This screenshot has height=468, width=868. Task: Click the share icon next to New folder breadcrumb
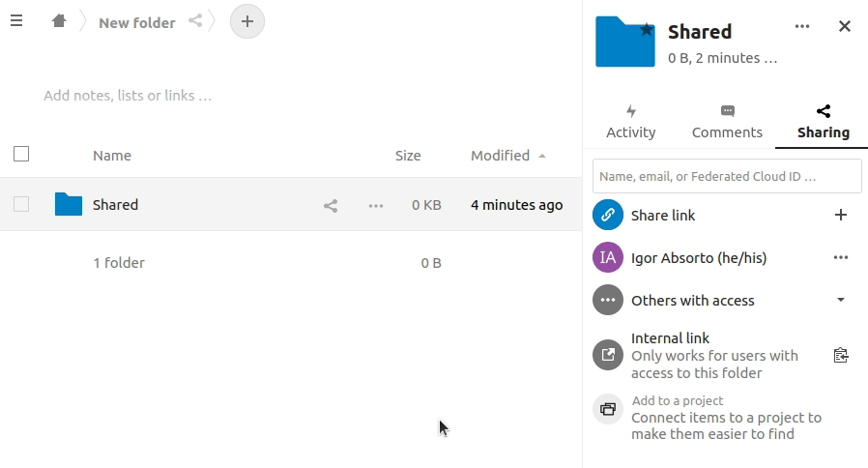[x=196, y=20]
